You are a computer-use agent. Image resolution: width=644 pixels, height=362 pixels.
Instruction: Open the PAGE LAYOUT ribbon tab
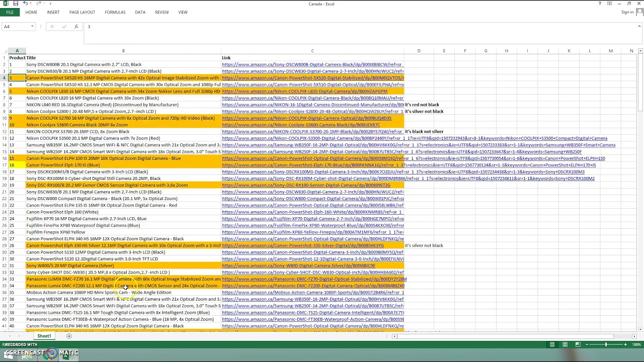point(82,12)
